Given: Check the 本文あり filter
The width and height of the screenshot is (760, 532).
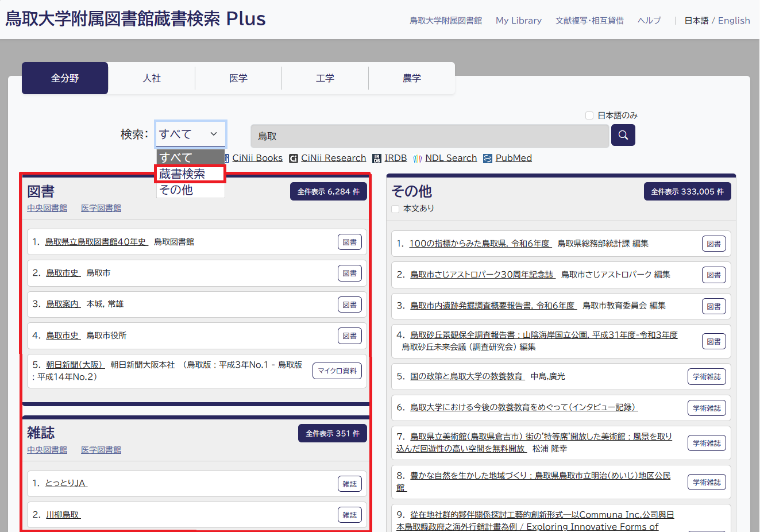Looking at the screenshot, I should tap(395, 209).
